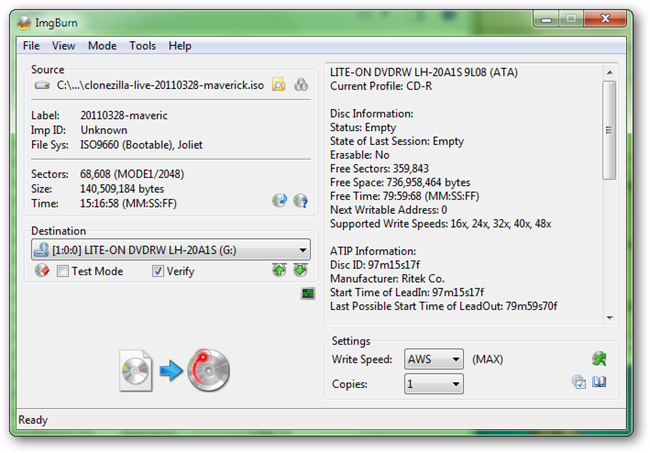Open the Mode menu
The height and width of the screenshot is (453, 650).
102,46
